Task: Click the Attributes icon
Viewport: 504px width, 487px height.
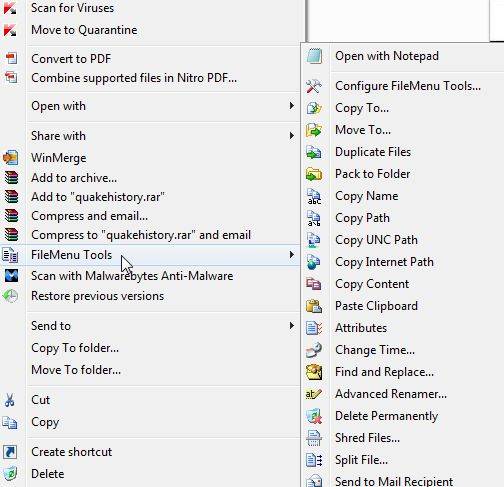Action: (x=314, y=328)
